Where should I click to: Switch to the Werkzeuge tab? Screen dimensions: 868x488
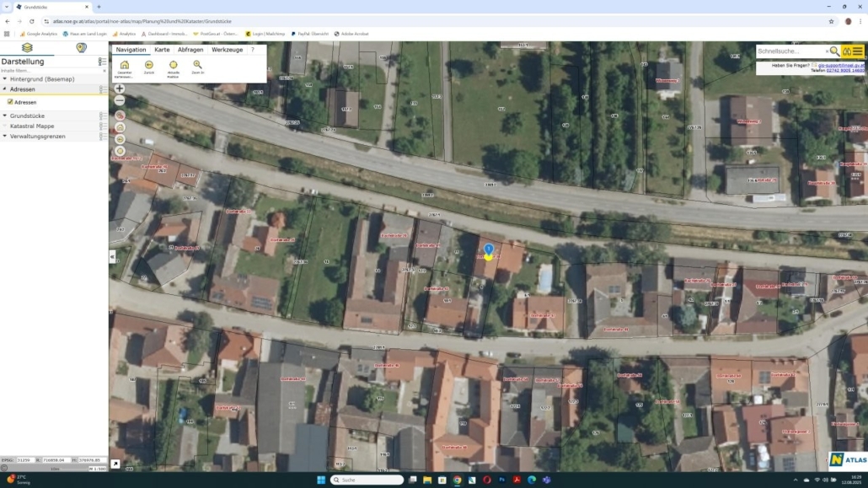click(x=227, y=50)
